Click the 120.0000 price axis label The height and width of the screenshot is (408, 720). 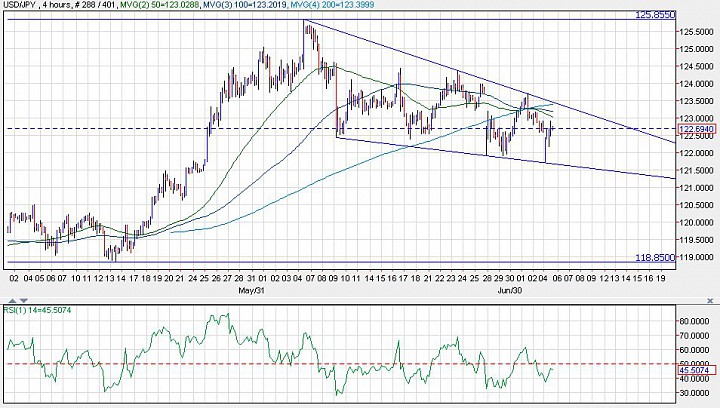click(x=697, y=223)
